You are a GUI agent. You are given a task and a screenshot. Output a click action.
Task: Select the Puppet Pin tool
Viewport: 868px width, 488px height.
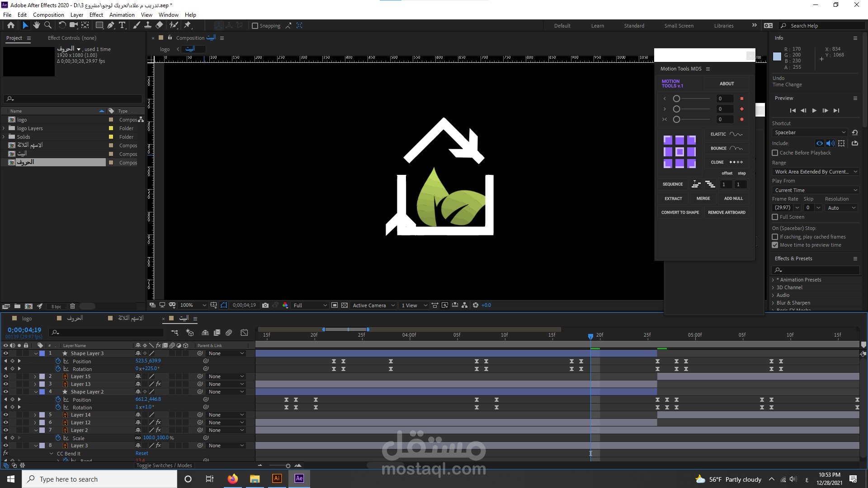pos(188,25)
